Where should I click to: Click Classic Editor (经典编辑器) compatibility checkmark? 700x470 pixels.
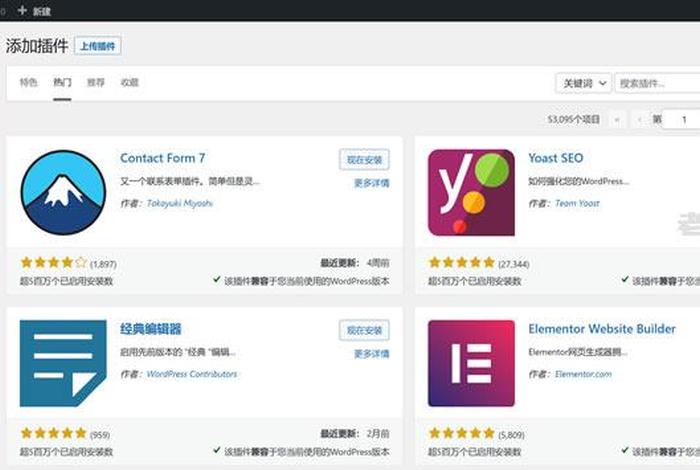click(x=217, y=450)
